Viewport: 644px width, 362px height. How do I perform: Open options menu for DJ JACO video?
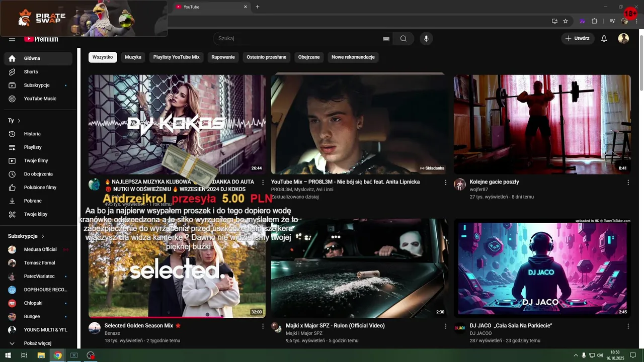628,326
